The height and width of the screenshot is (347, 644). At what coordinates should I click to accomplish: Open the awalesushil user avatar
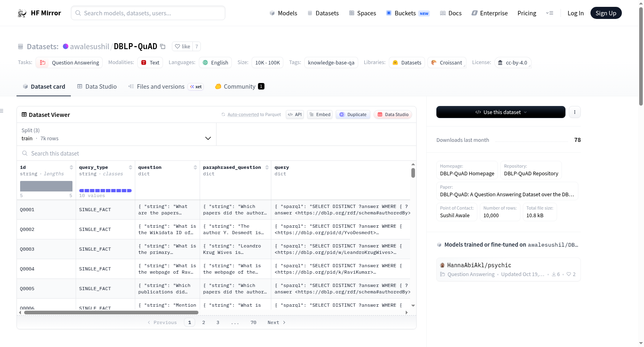pos(66,46)
